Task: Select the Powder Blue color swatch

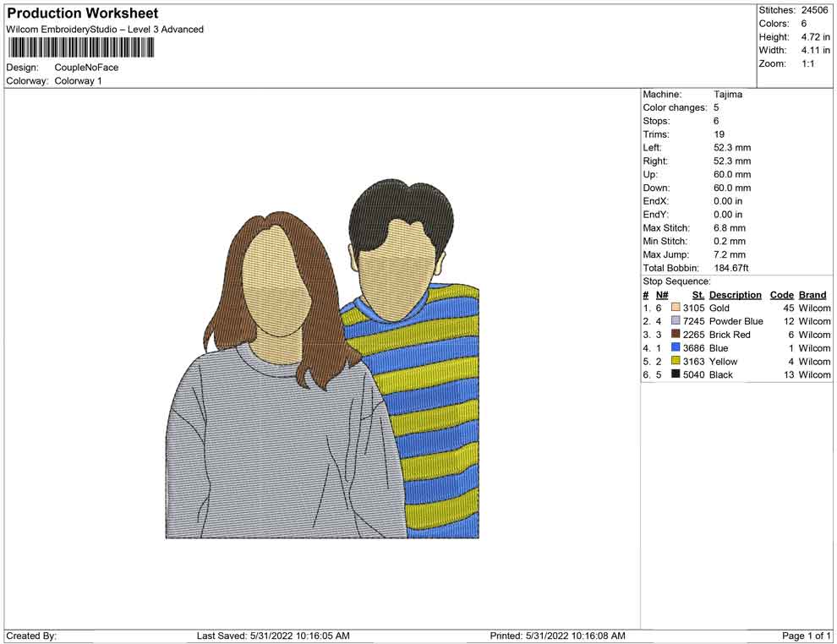Action: [x=676, y=322]
